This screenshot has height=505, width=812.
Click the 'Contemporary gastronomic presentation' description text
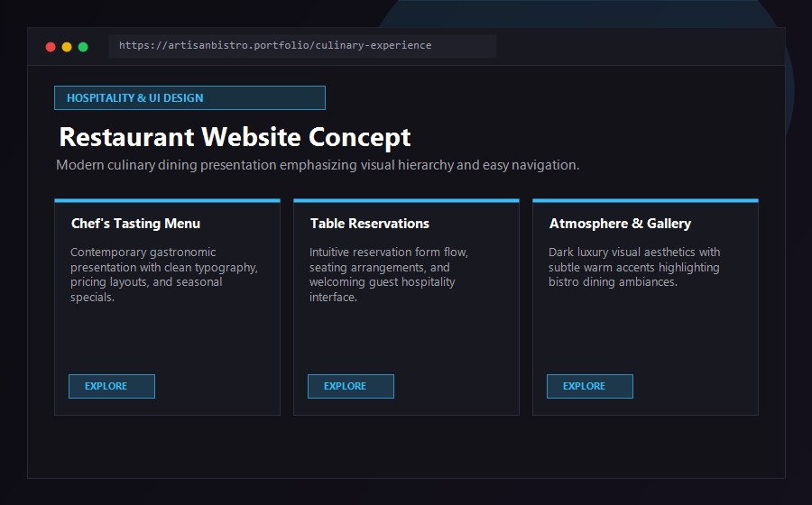click(x=164, y=275)
